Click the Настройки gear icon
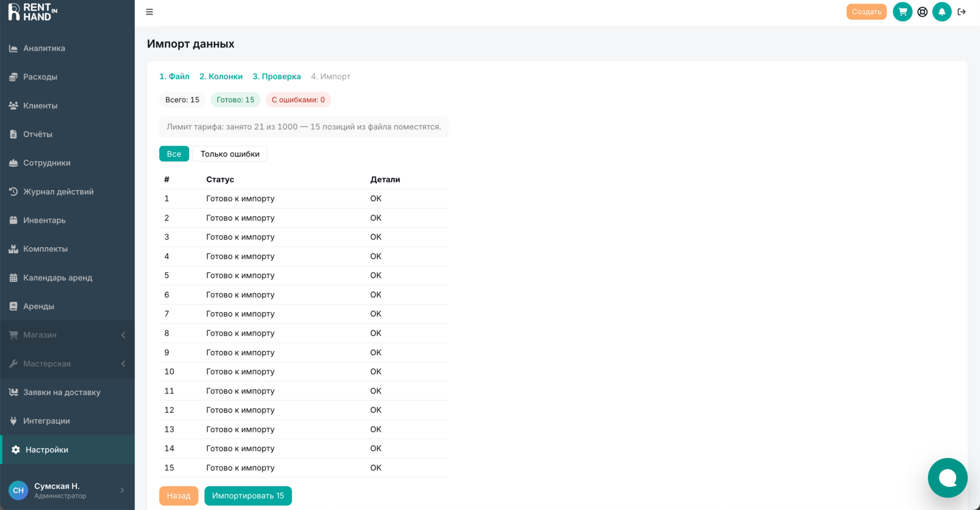Image resolution: width=980 pixels, height=510 pixels. click(x=16, y=449)
